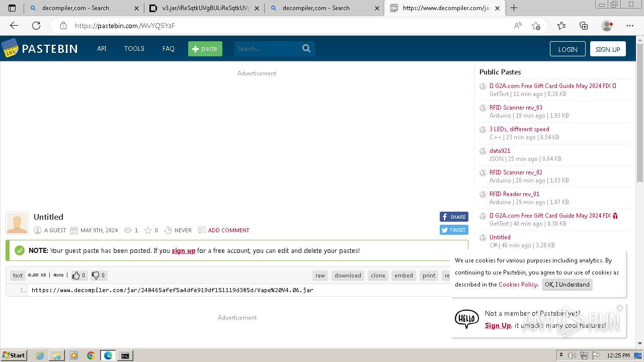Viewport: 644px width, 362px height.
Task: Open the tab actions menu icon
Action: (x=12, y=8)
